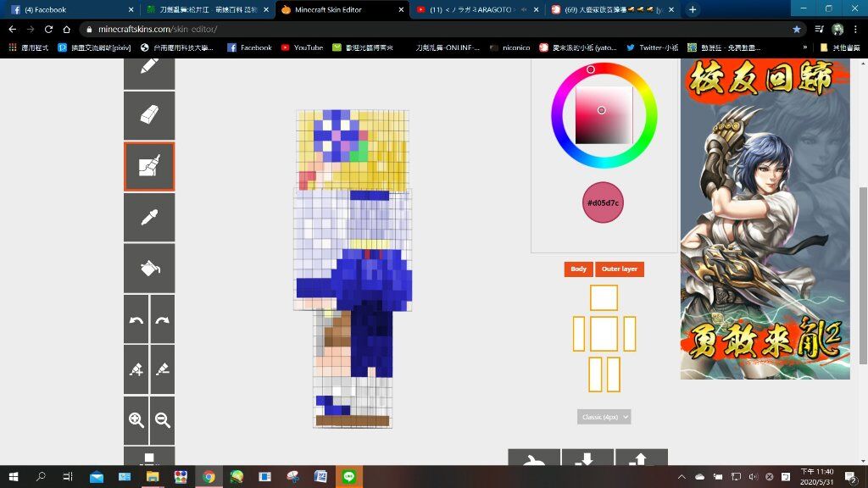Go to the browser home page
This screenshot has height=488, width=868.
[66, 30]
